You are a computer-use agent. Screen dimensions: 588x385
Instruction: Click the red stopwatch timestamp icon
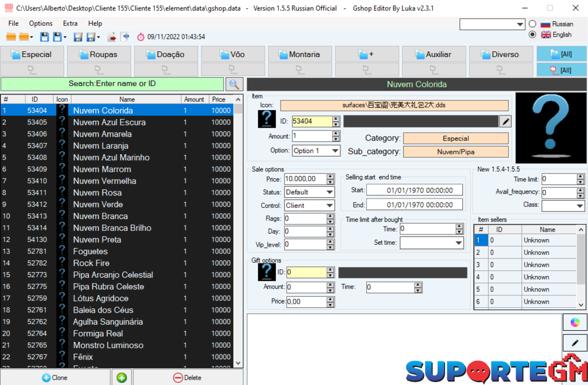[x=141, y=37]
